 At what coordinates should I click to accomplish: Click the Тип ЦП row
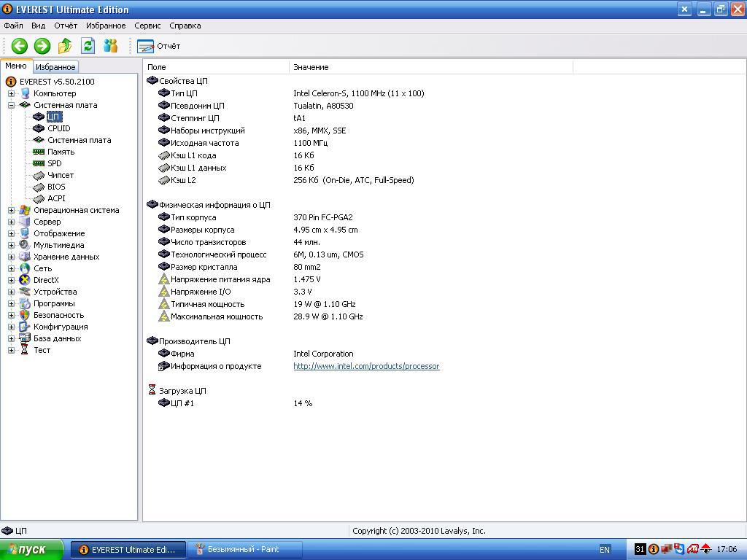tap(290, 93)
